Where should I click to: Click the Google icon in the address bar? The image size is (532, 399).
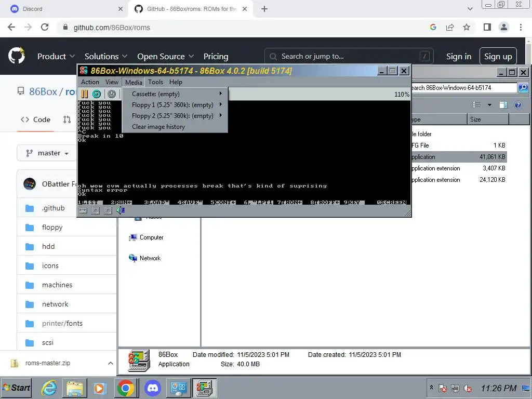(x=433, y=27)
